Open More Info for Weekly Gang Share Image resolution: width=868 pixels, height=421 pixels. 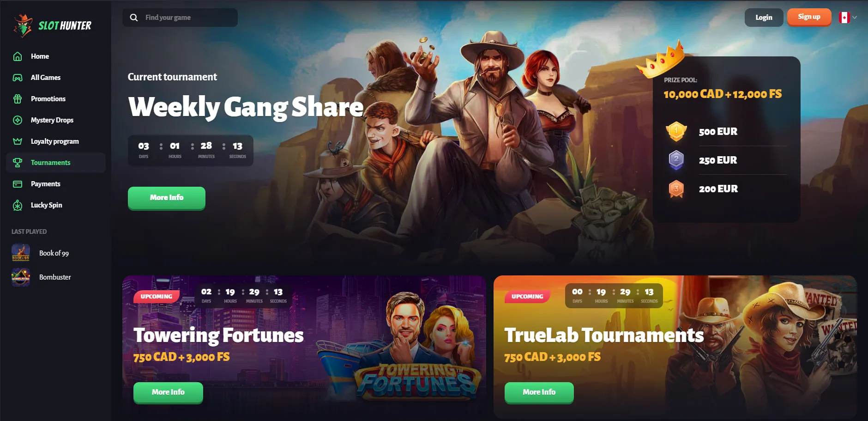167,198
